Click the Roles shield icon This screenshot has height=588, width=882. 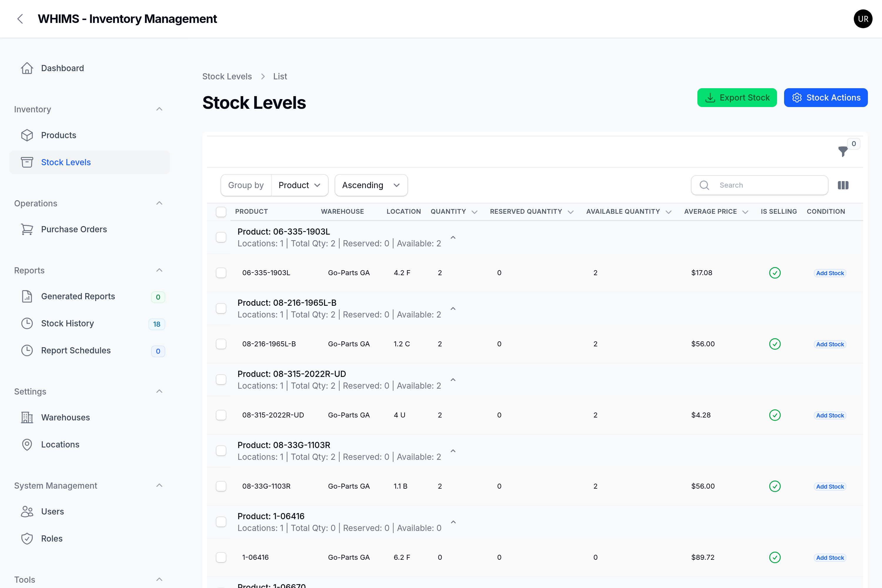click(x=27, y=539)
